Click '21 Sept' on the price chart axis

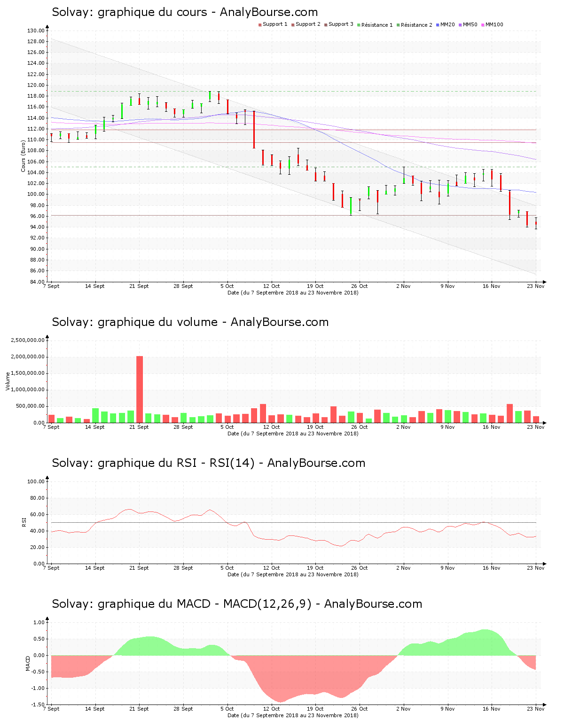[139, 286]
